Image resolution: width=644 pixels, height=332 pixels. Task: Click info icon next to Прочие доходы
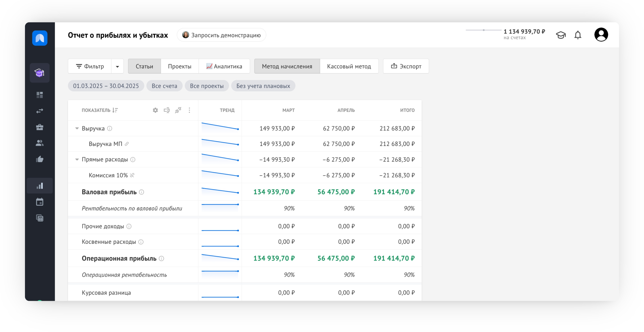pos(129,226)
